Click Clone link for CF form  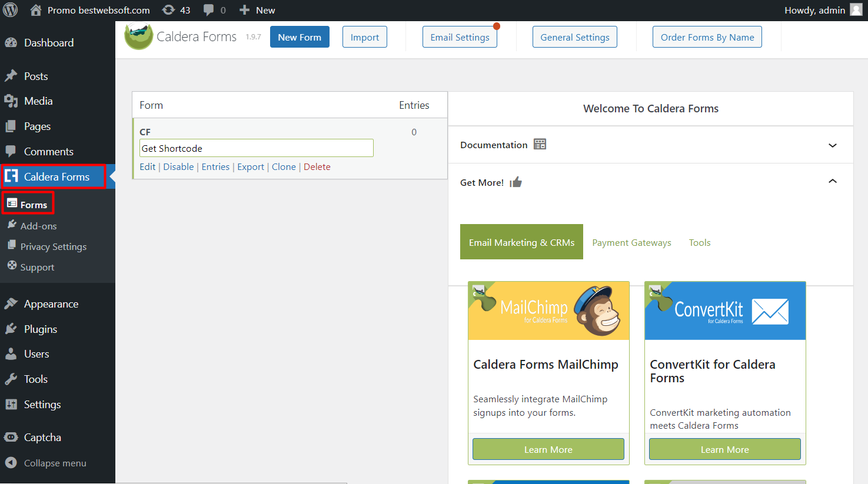284,166
